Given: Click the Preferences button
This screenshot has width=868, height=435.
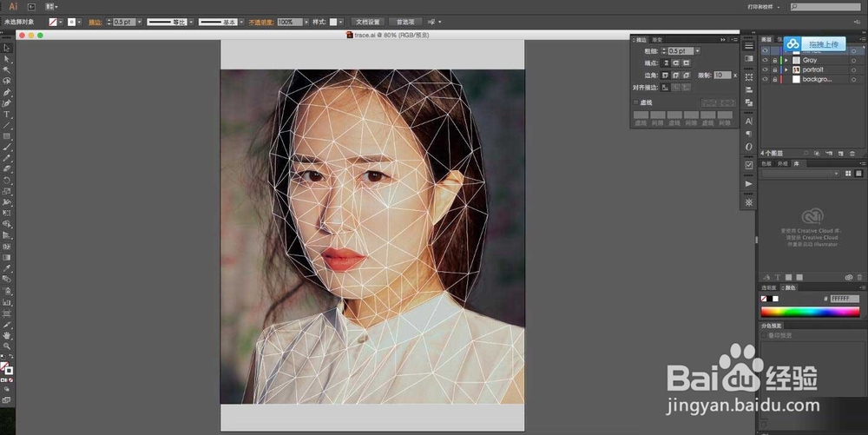Looking at the screenshot, I should click(x=405, y=22).
